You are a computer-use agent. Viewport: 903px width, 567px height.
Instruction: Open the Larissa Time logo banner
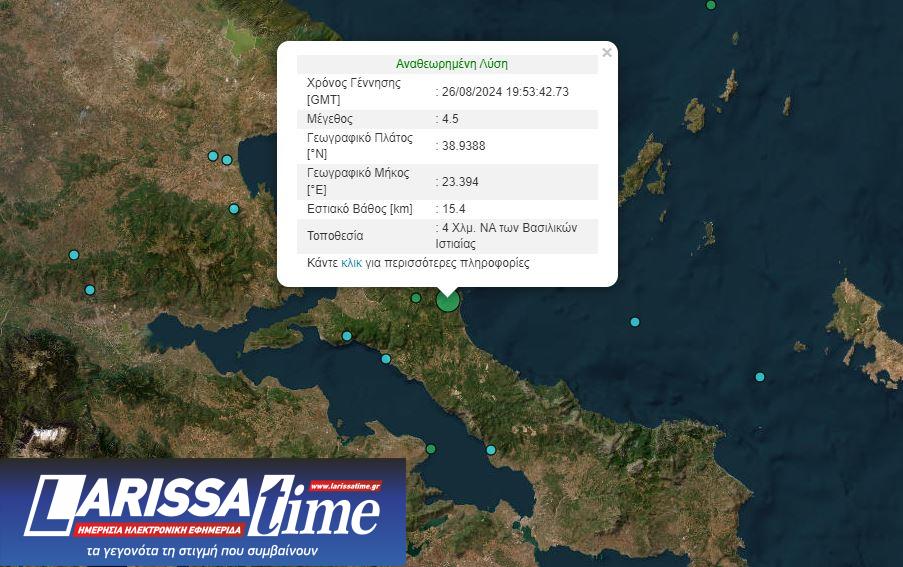(202, 512)
